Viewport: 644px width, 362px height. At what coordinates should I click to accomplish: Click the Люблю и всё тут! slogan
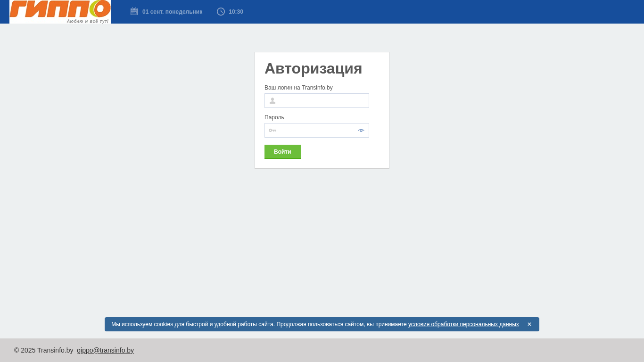click(88, 21)
